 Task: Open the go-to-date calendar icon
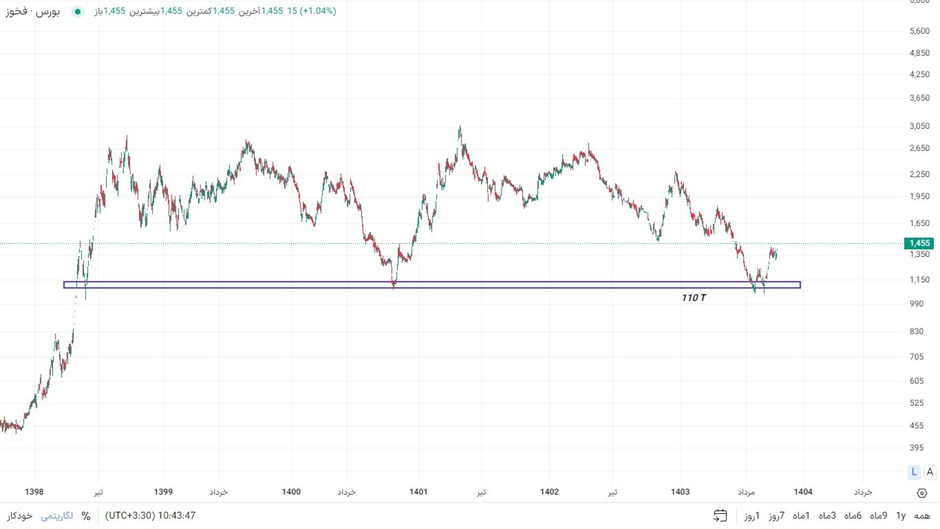pos(720,516)
